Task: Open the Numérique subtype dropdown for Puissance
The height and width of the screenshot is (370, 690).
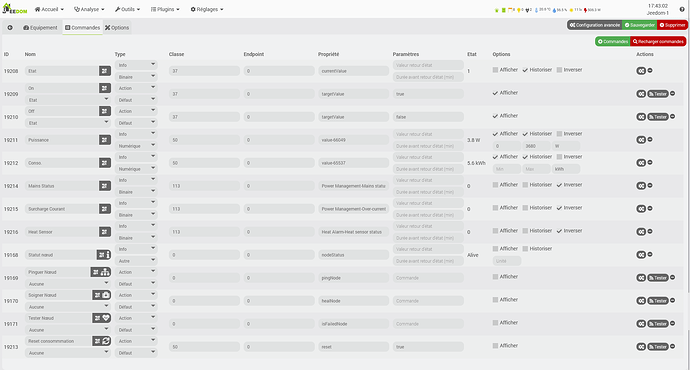Action: click(x=136, y=146)
